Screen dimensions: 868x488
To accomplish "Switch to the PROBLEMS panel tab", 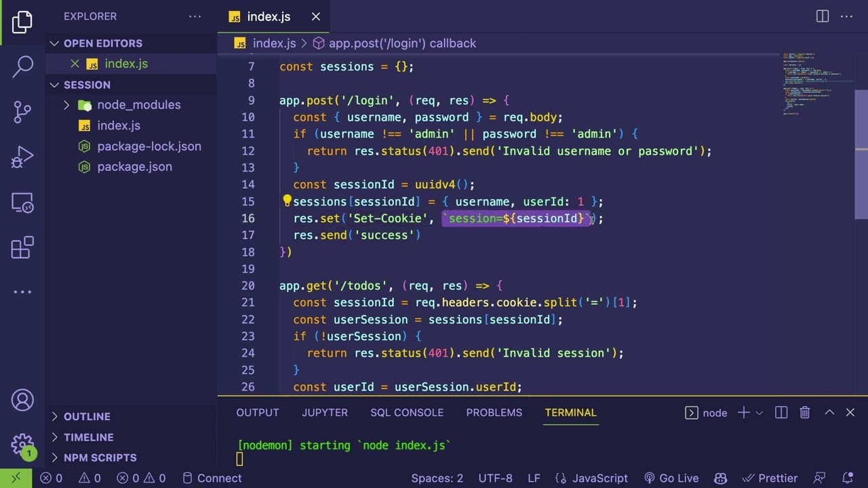I will pyautogui.click(x=494, y=412).
